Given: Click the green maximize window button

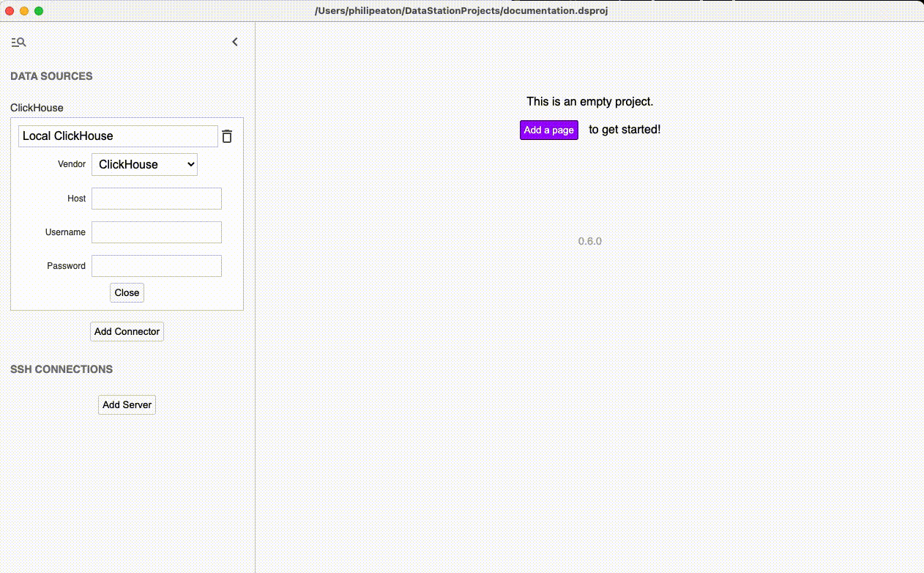Looking at the screenshot, I should 39,11.
